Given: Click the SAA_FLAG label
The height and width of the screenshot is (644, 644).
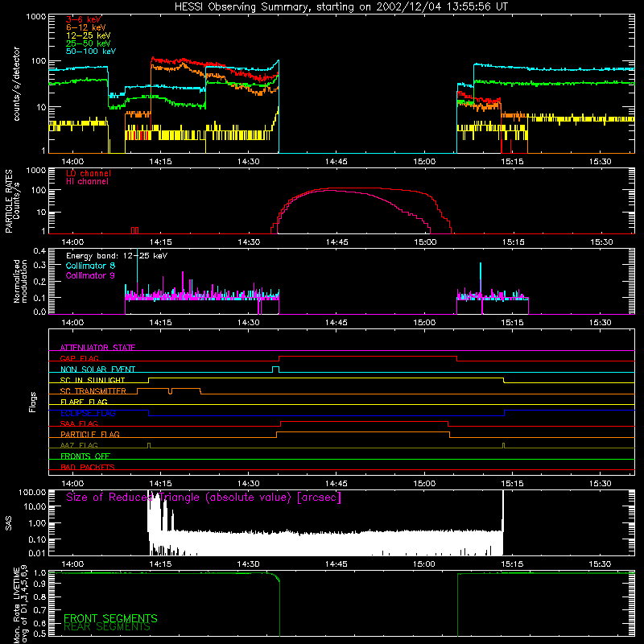Looking at the screenshot, I should click(79, 423).
